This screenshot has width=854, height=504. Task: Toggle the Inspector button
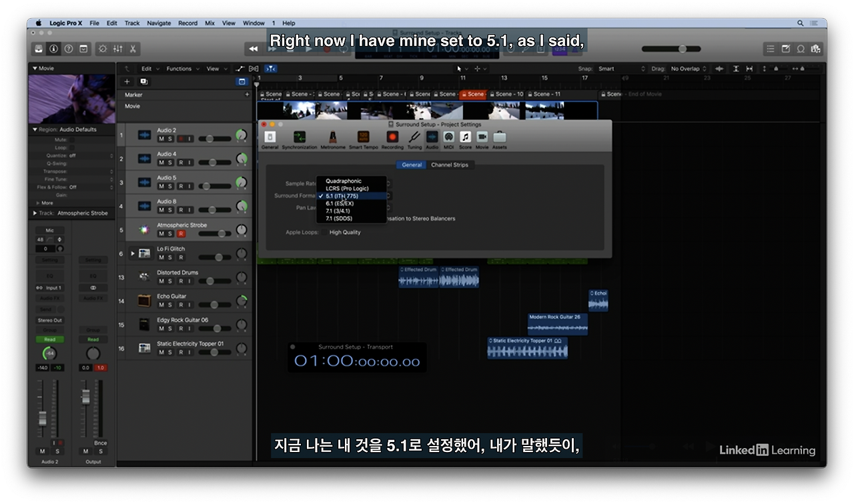click(x=53, y=49)
